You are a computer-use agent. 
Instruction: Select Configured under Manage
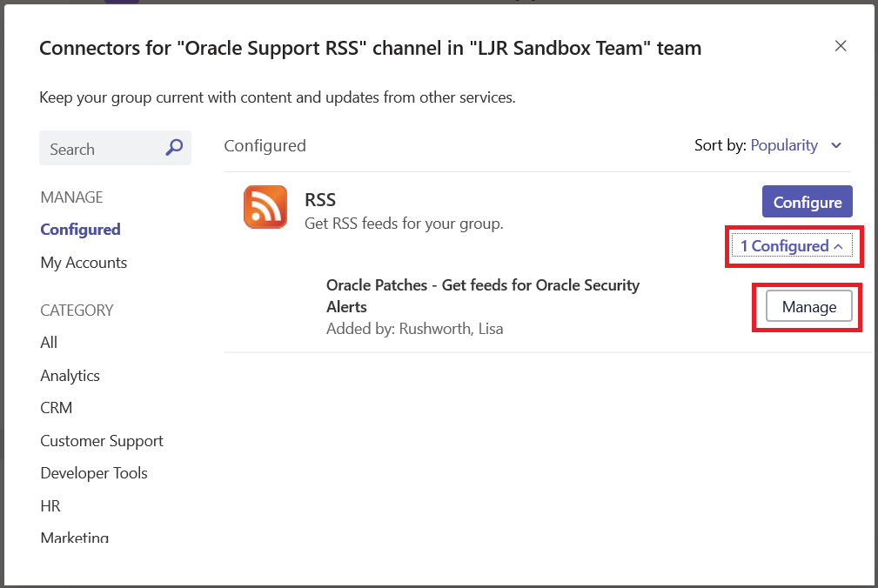click(81, 230)
